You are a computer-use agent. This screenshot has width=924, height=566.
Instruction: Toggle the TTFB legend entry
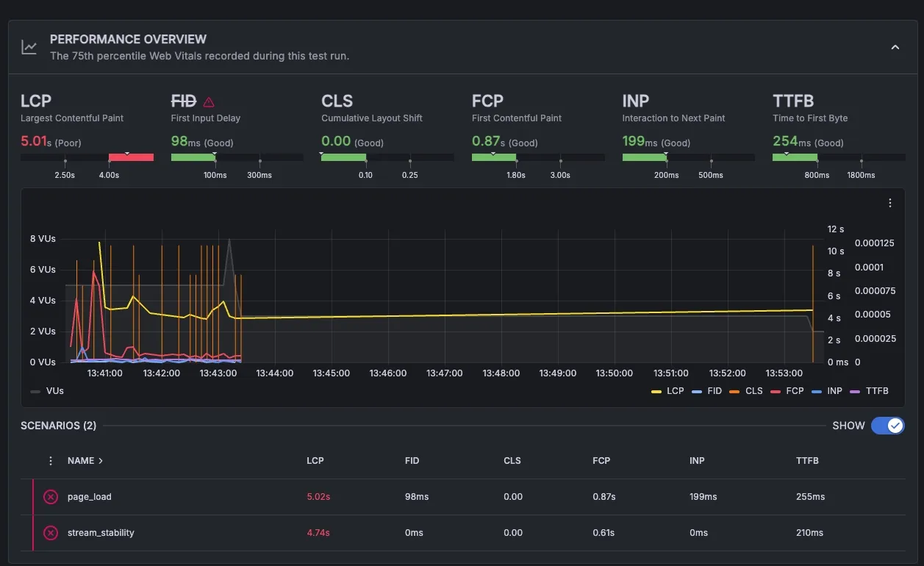[869, 391]
